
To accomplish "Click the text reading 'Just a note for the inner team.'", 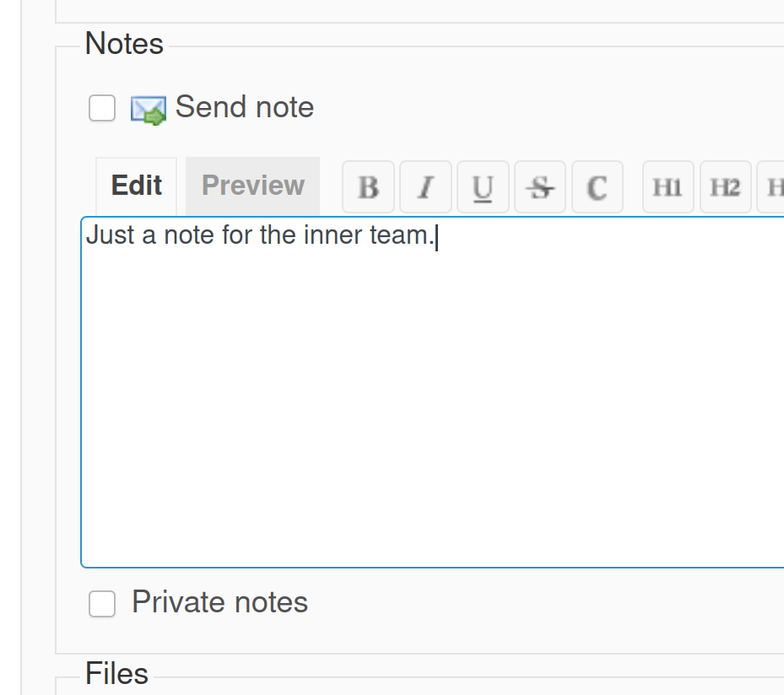I will pyautogui.click(x=260, y=235).
